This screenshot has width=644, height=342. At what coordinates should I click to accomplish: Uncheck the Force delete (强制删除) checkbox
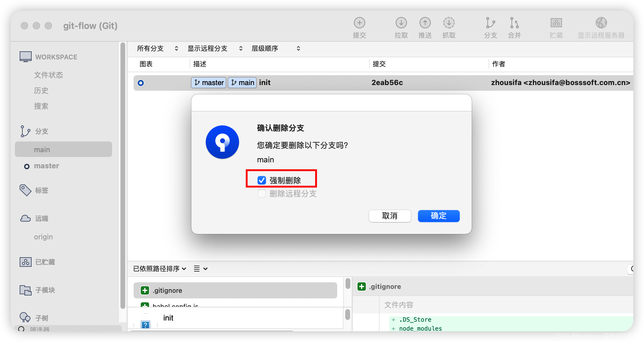tap(262, 180)
